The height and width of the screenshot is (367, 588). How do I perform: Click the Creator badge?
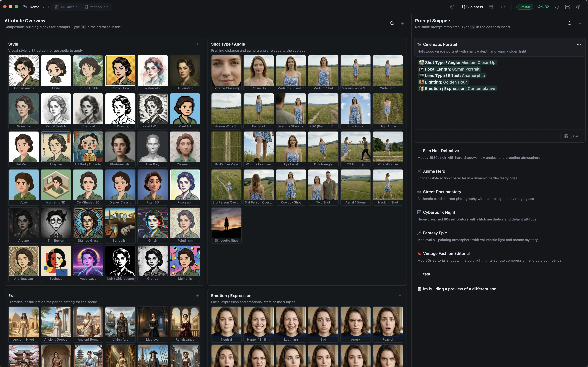coord(525,7)
